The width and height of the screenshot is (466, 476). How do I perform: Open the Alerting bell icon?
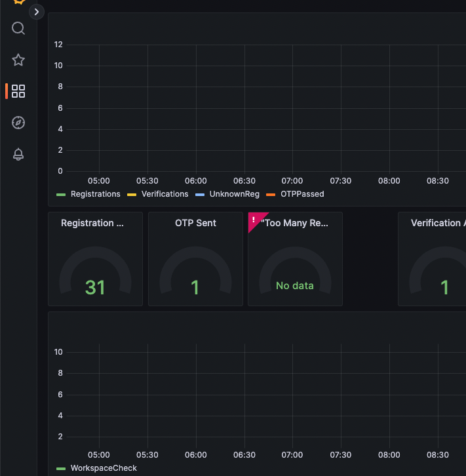[18, 154]
